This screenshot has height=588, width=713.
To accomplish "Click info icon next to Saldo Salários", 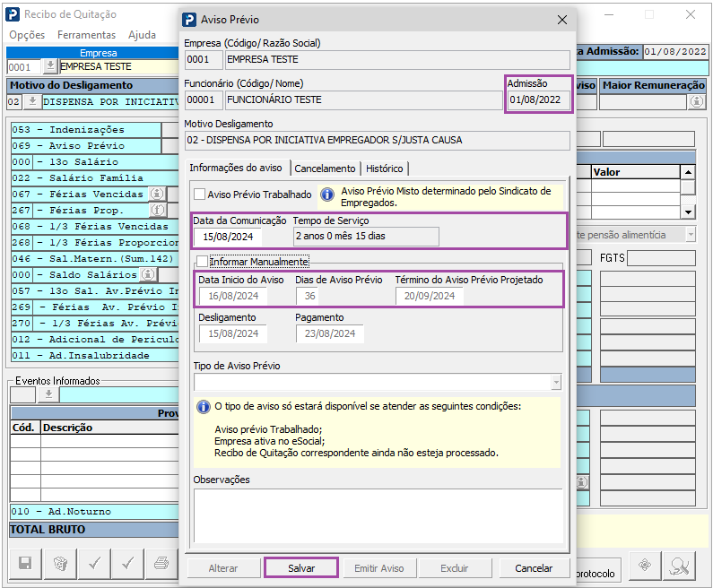I will [x=148, y=274].
